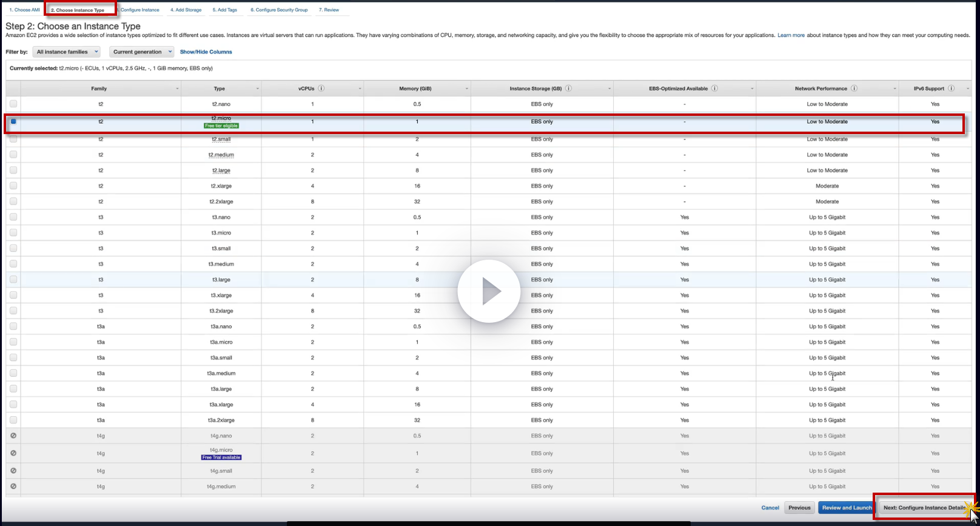
Task: Select the t2.xlarge instance checkbox
Action: pyautogui.click(x=13, y=186)
